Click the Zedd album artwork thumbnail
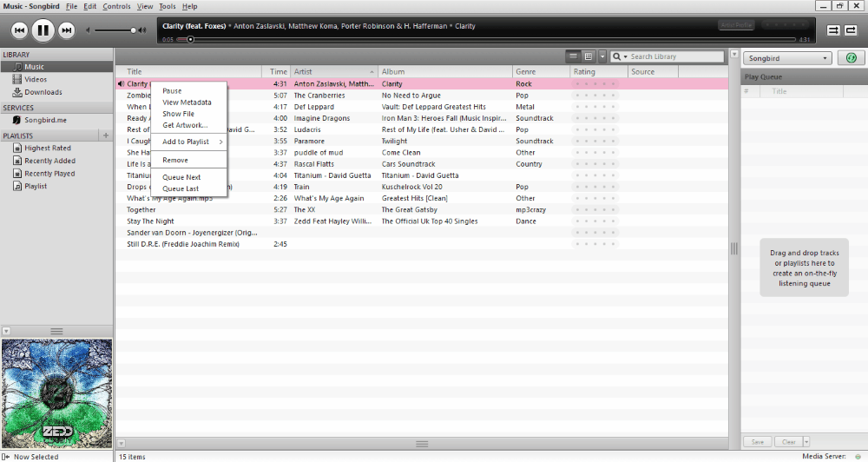868x462 pixels. tap(56, 393)
